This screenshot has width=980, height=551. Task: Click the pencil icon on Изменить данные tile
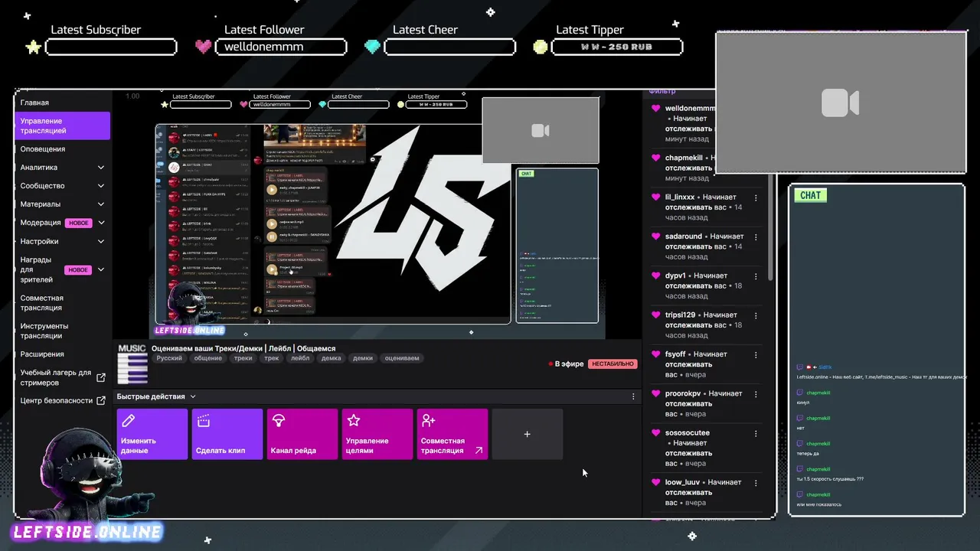point(129,420)
